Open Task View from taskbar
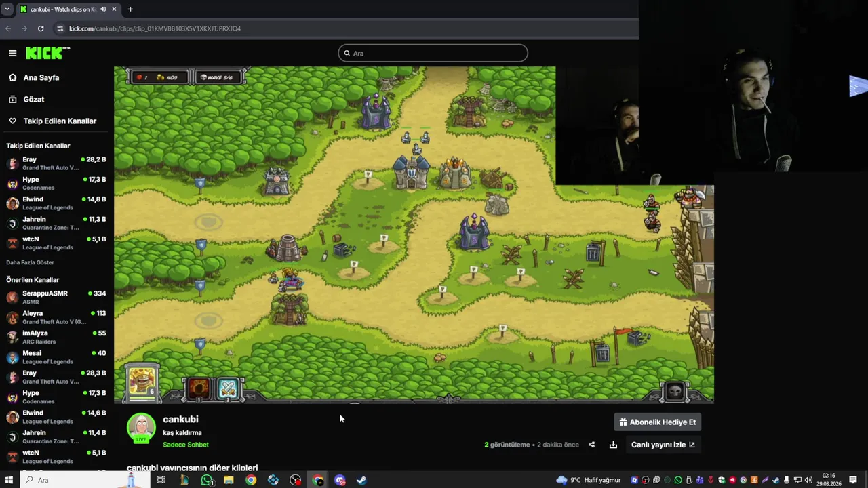Image resolution: width=868 pixels, height=488 pixels. (x=161, y=480)
